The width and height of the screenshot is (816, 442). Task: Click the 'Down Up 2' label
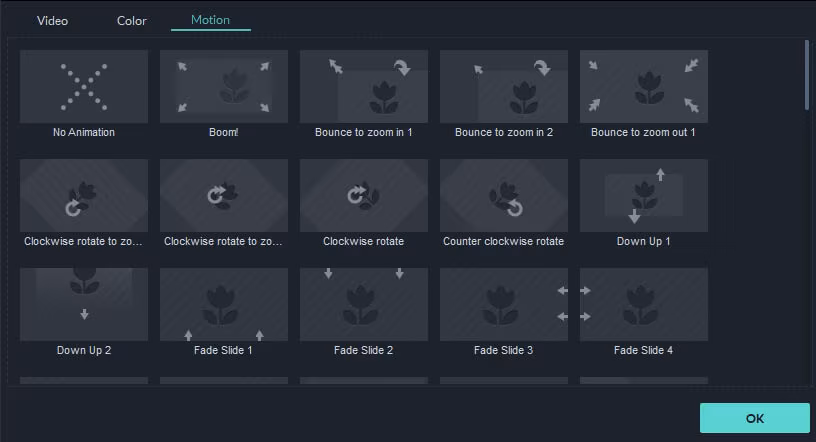tap(84, 350)
